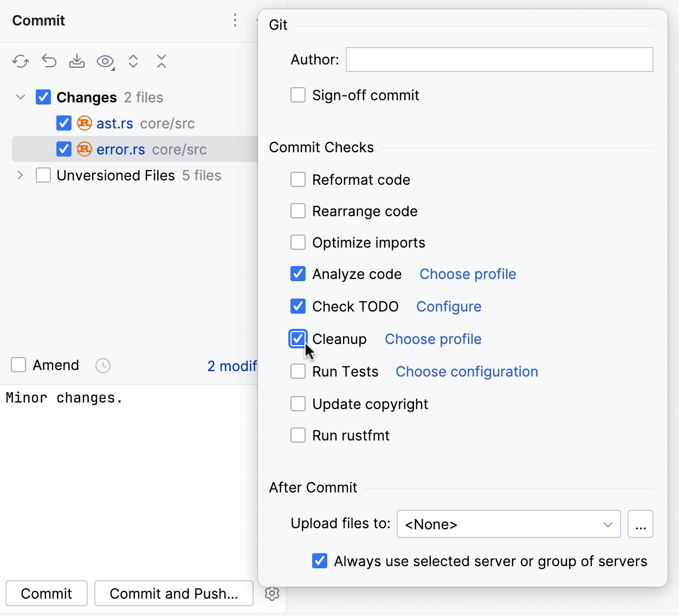Image resolution: width=679 pixels, height=616 pixels.
Task: Choose profile for Analyze code
Action: pyautogui.click(x=467, y=274)
